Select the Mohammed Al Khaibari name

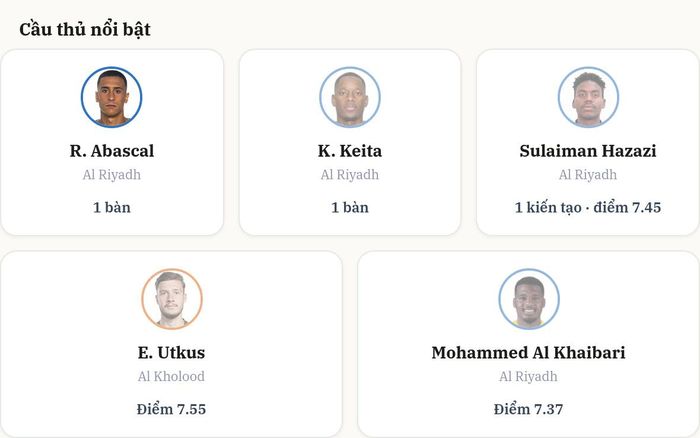[529, 353]
